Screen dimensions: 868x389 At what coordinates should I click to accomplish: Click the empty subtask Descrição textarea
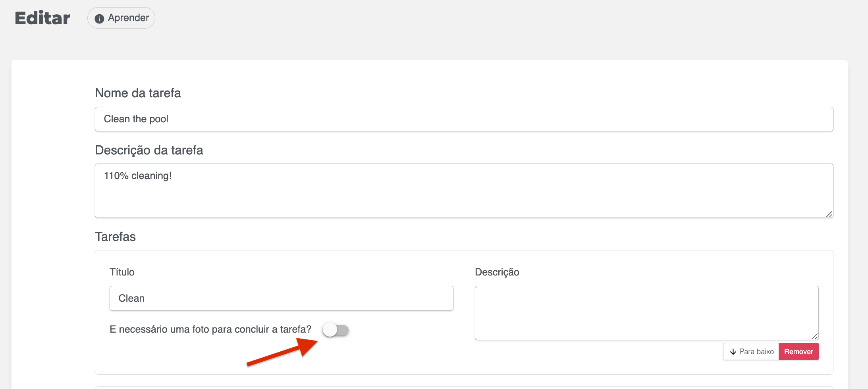(x=646, y=313)
